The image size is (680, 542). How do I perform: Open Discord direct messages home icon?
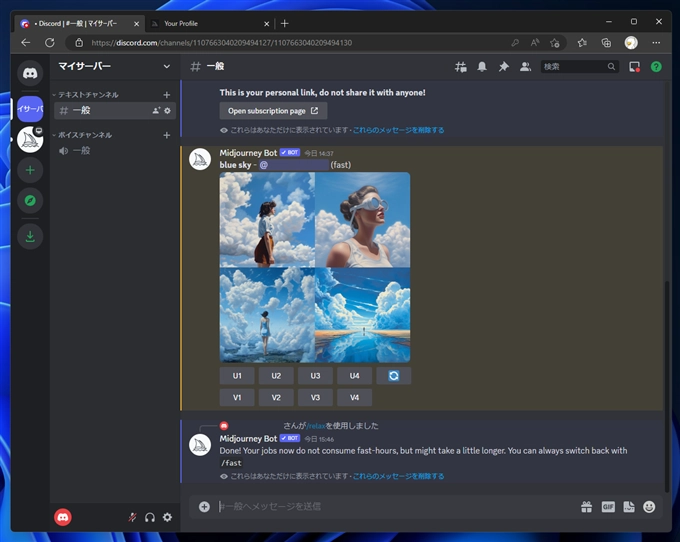tap(30, 73)
